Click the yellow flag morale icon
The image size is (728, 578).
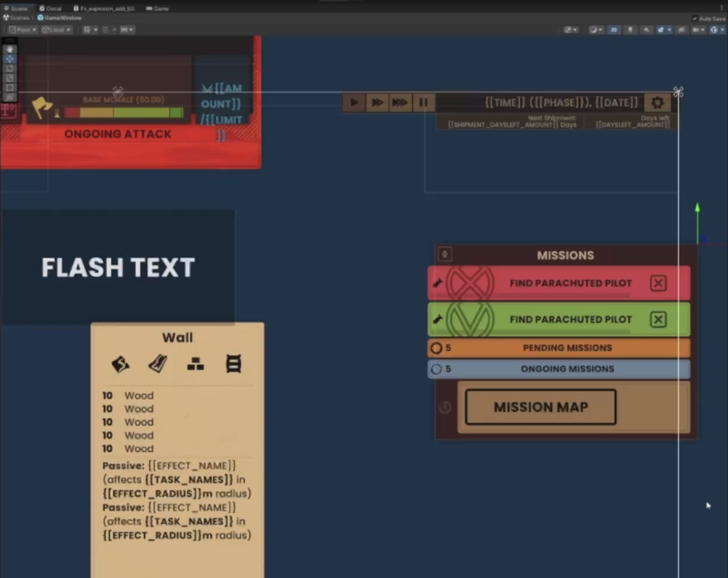42,109
